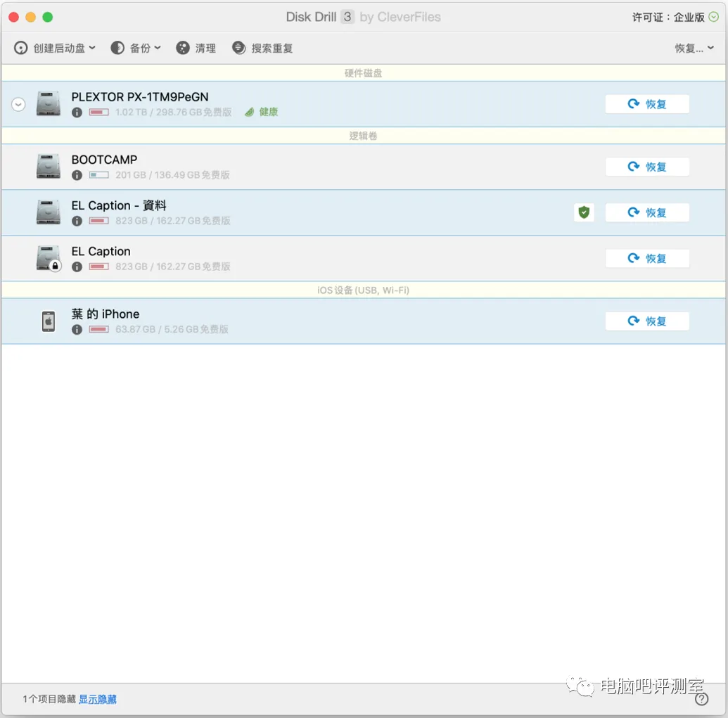Select the 清理 cleanup tool
Viewport: 728px width, 718px height.
click(x=196, y=48)
